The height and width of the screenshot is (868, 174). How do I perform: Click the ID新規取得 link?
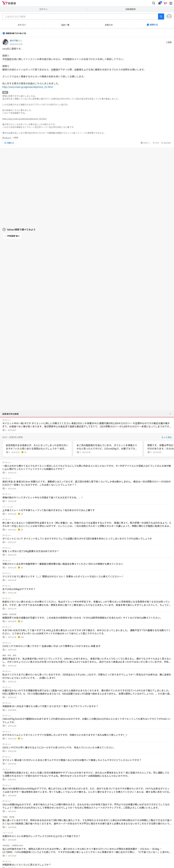pyautogui.click(x=130, y=9)
